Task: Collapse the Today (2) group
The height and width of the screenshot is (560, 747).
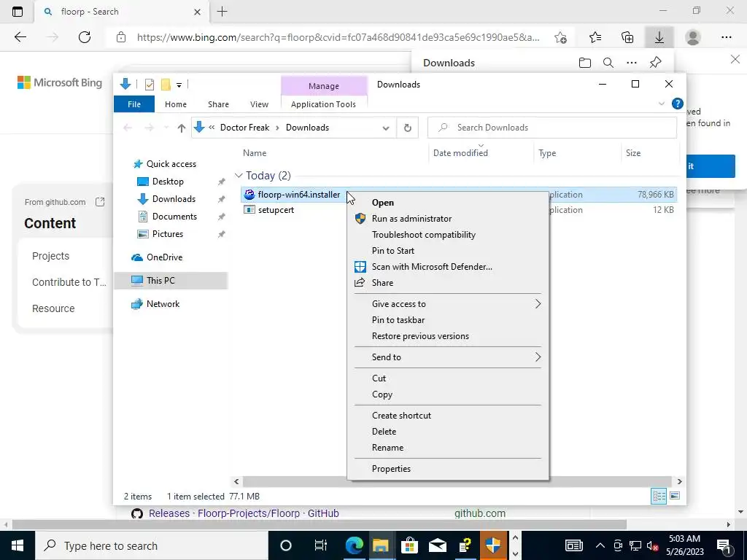Action: click(x=239, y=175)
